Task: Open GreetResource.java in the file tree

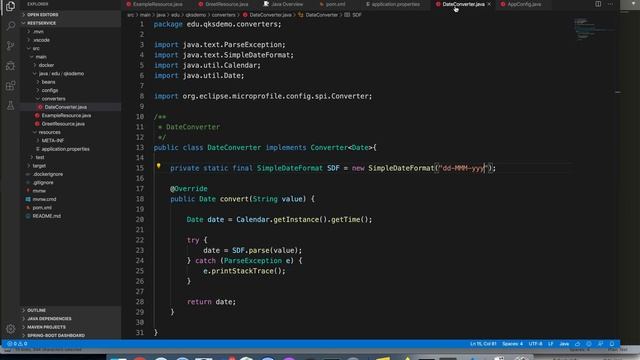Action: (63, 124)
